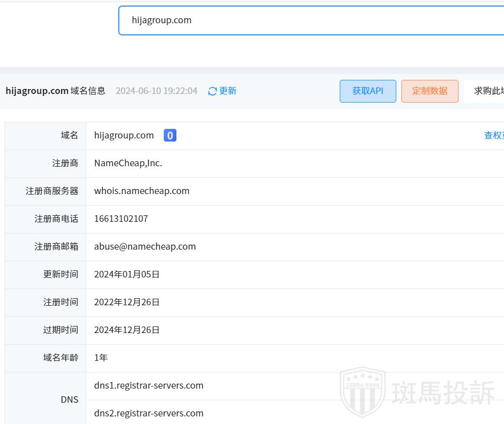Click the domain age value 1年

[101, 358]
